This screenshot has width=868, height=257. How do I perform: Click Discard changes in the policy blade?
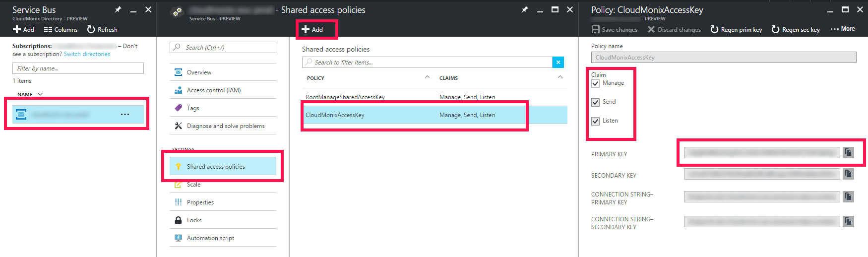tap(674, 30)
